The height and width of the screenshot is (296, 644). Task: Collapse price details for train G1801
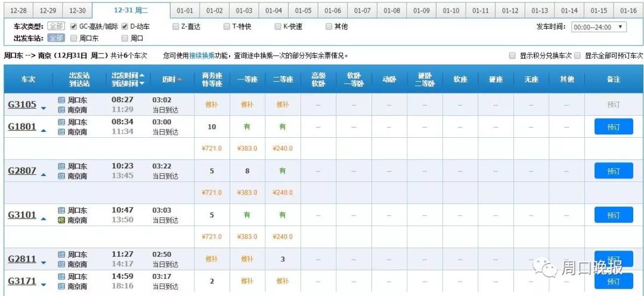pyautogui.click(x=44, y=129)
